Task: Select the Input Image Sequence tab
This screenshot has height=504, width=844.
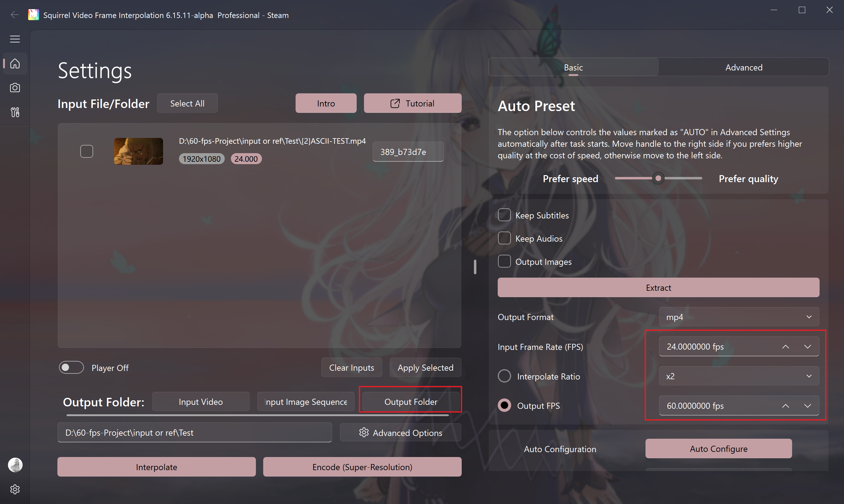Action: 306,402
